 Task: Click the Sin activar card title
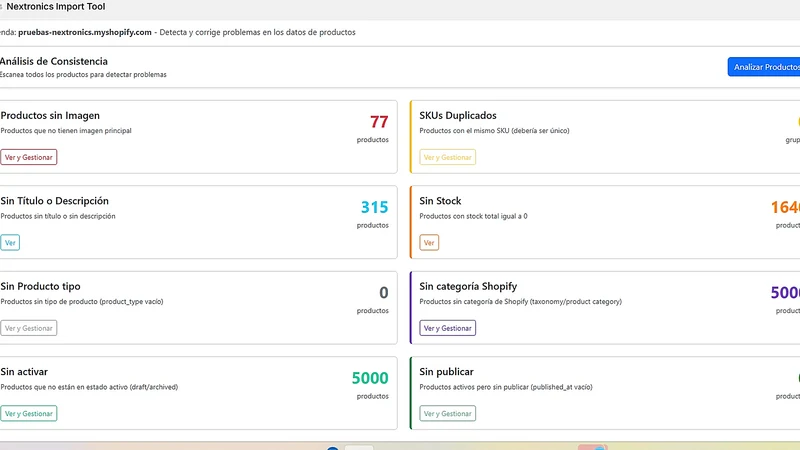point(24,372)
